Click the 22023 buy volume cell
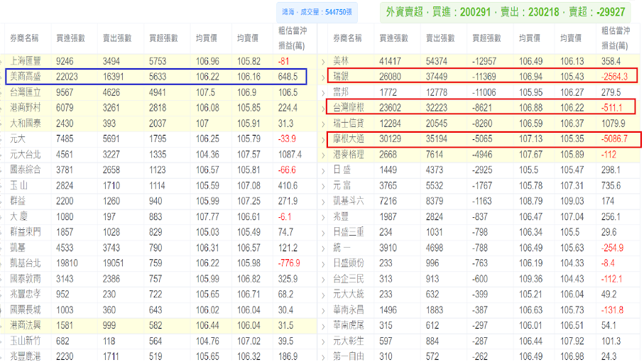 (67, 77)
